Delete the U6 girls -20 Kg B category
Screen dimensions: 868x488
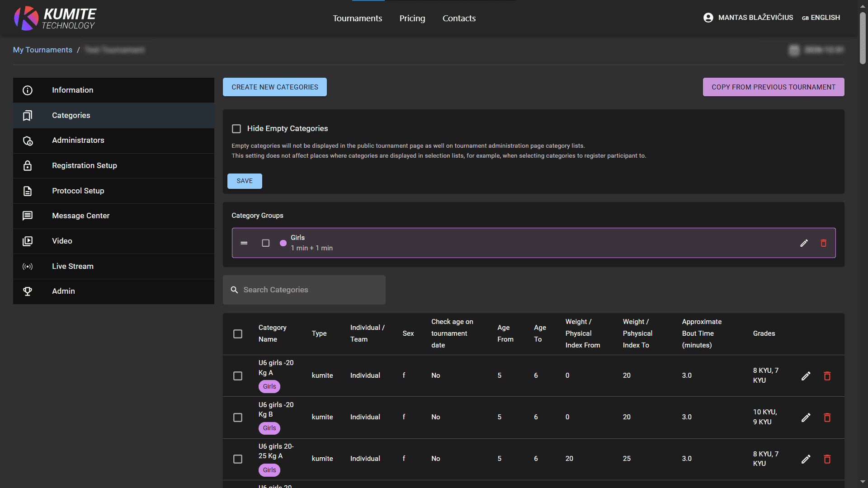click(827, 418)
